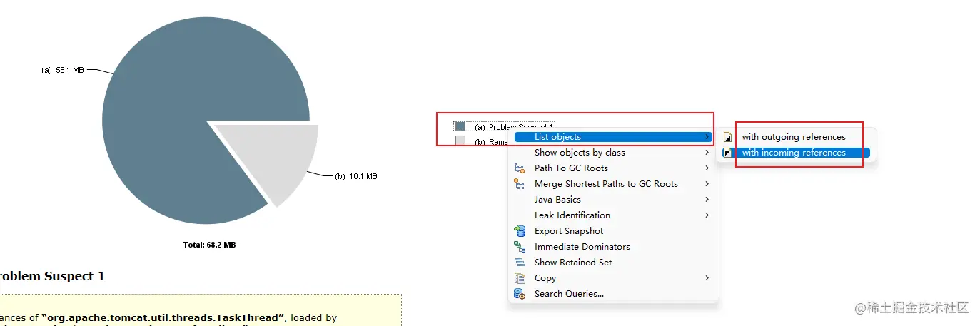Click the org.apache.tomcat.util.threads.TaskThread class name
The height and width of the screenshot is (326, 980).
[x=163, y=317]
